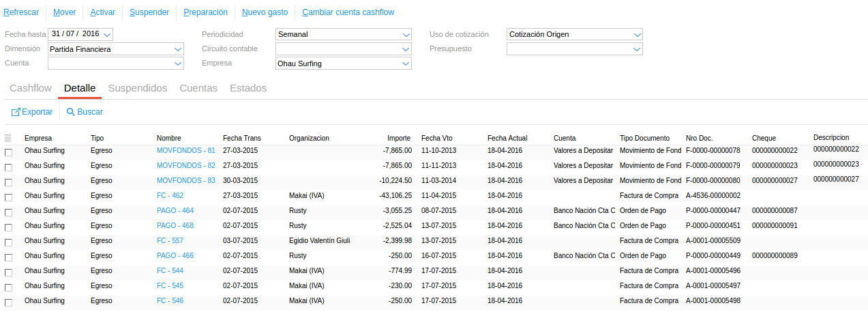Open the Empresa Ohau Surfing dropdown
The image size is (868, 312).
(x=406, y=63)
